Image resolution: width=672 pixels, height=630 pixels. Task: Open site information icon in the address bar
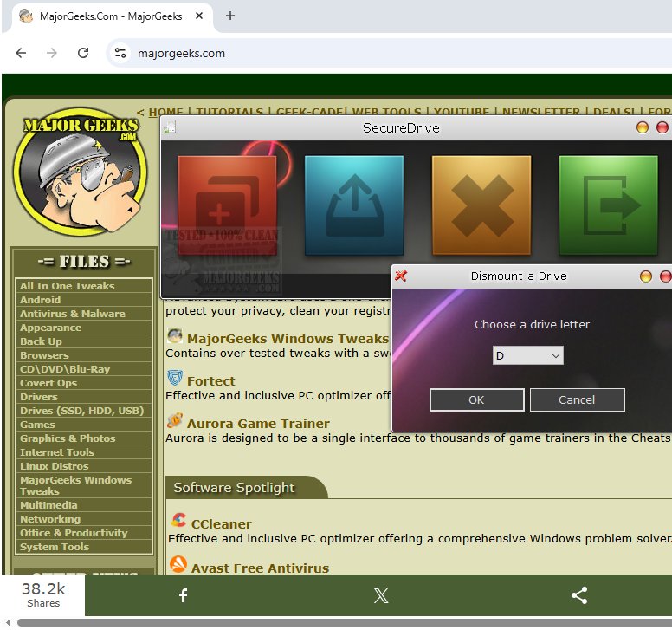120,53
